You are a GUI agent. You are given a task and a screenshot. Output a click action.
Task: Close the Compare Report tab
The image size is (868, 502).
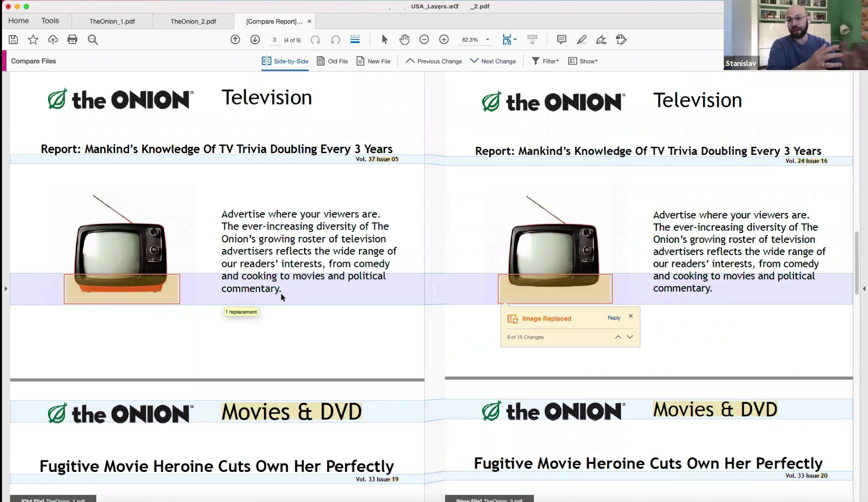point(309,21)
